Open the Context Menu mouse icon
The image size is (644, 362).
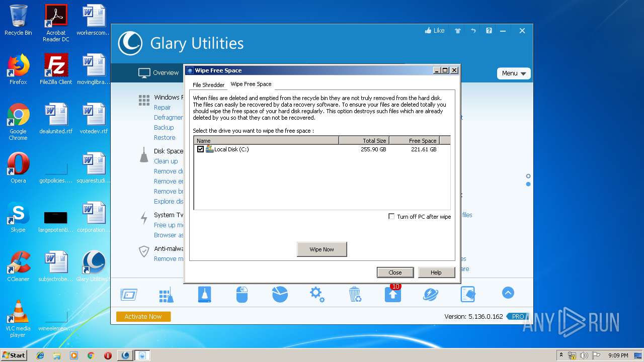(x=242, y=295)
